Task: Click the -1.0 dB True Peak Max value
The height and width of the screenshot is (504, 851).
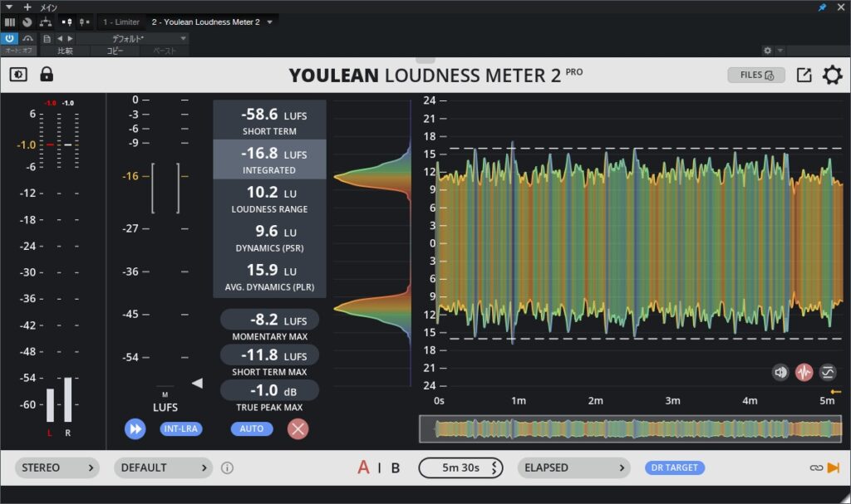Action: tap(270, 390)
